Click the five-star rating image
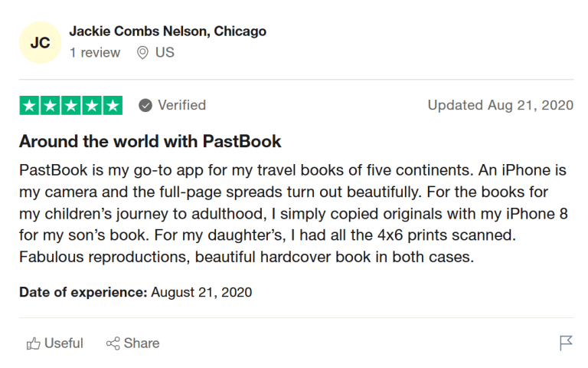The image size is (588, 368). (70, 105)
